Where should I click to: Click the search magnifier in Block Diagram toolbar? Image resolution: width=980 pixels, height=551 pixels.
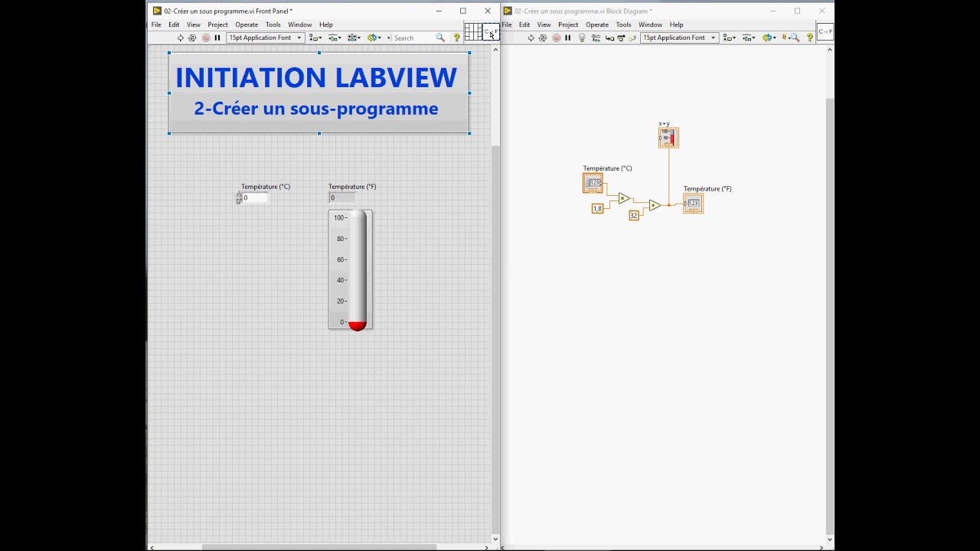pos(795,37)
